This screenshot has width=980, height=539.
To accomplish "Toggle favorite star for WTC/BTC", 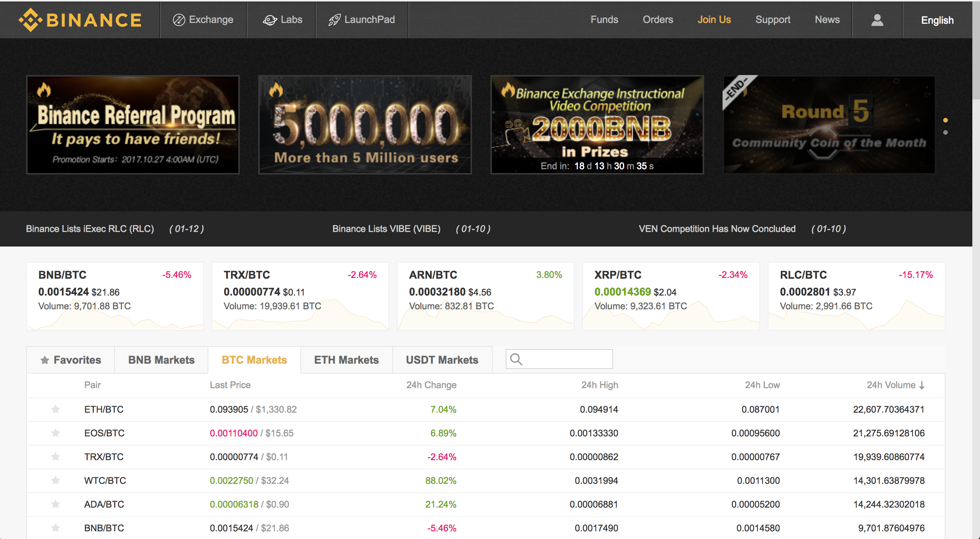I will 56,480.
